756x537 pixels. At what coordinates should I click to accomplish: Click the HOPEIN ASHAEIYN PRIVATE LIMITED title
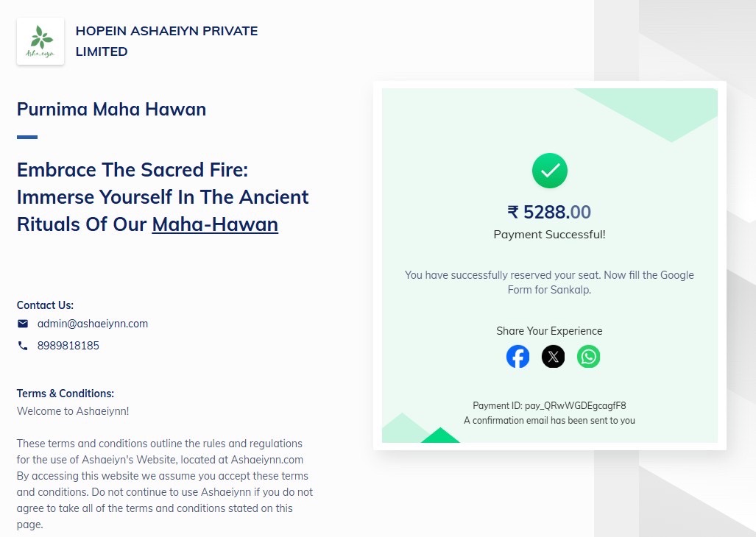point(167,41)
